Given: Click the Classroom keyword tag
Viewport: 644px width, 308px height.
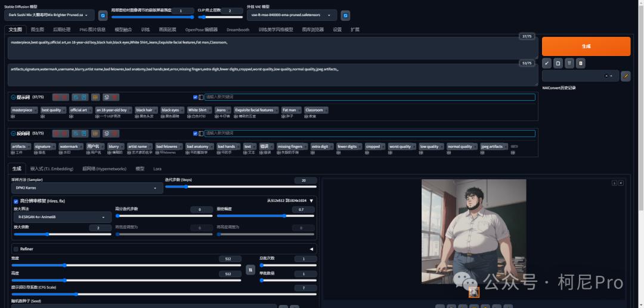Looking at the screenshot, I should coord(314,110).
